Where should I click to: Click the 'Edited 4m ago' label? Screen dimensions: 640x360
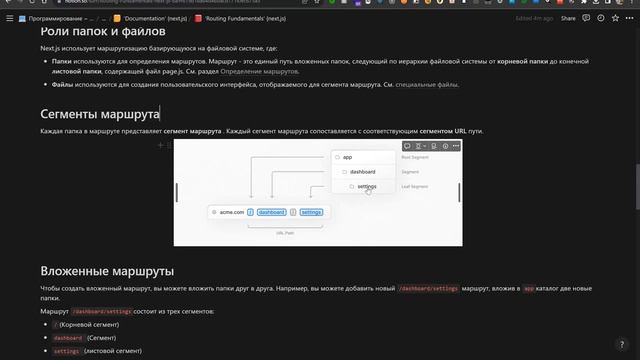pos(534,18)
